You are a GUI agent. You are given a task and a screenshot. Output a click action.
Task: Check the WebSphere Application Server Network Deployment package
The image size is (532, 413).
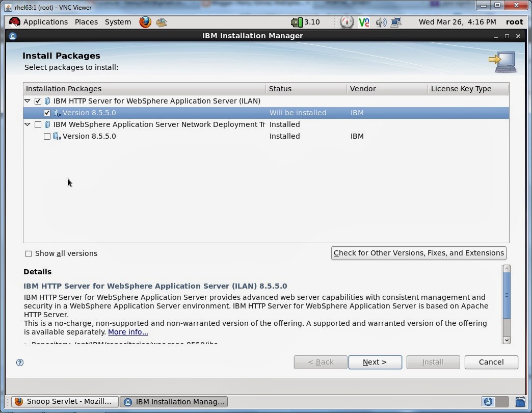click(x=38, y=124)
